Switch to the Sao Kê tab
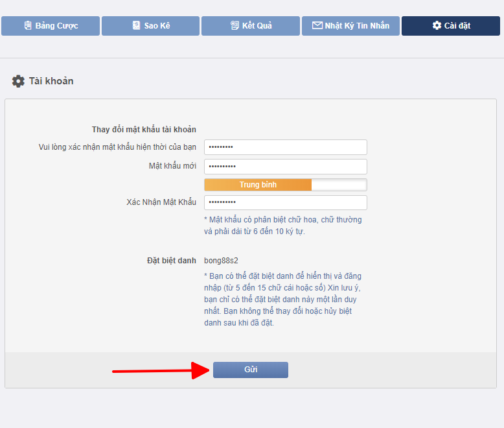 click(150, 26)
